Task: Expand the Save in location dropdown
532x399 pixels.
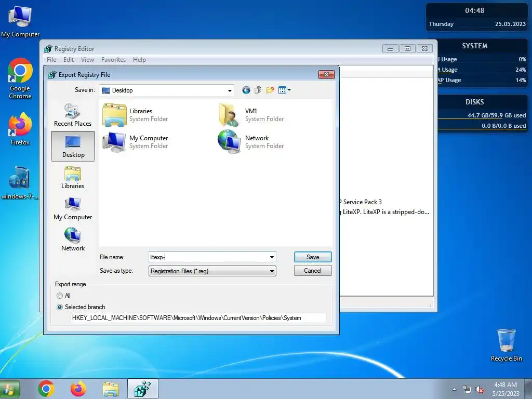Action: 230,90
